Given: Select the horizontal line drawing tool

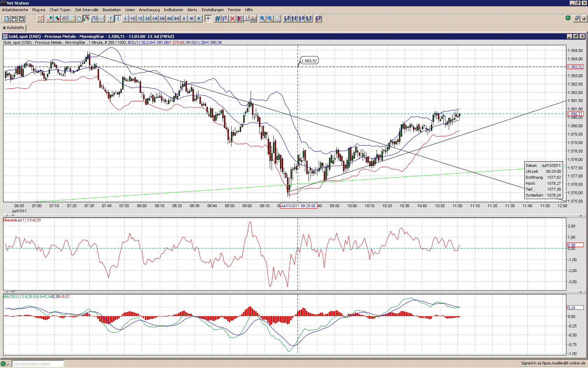Looking at the screenshot, I should pyautogui.click(x=301, y=19).
